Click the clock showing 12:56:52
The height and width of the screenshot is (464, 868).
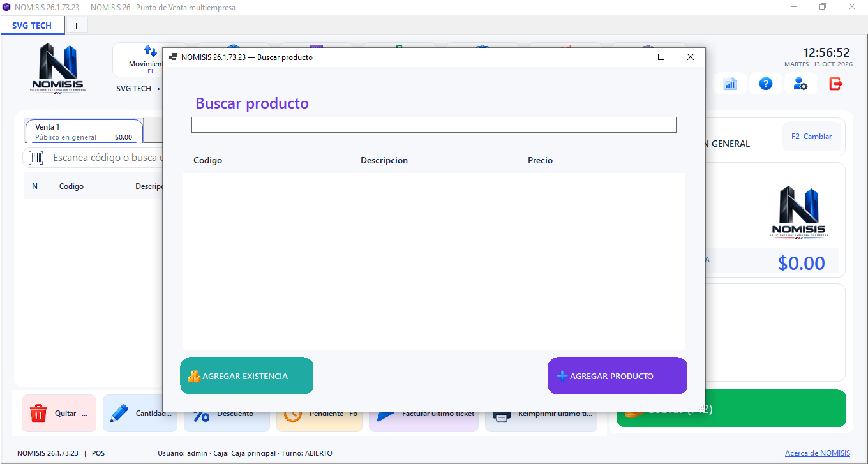pos(827,52)
